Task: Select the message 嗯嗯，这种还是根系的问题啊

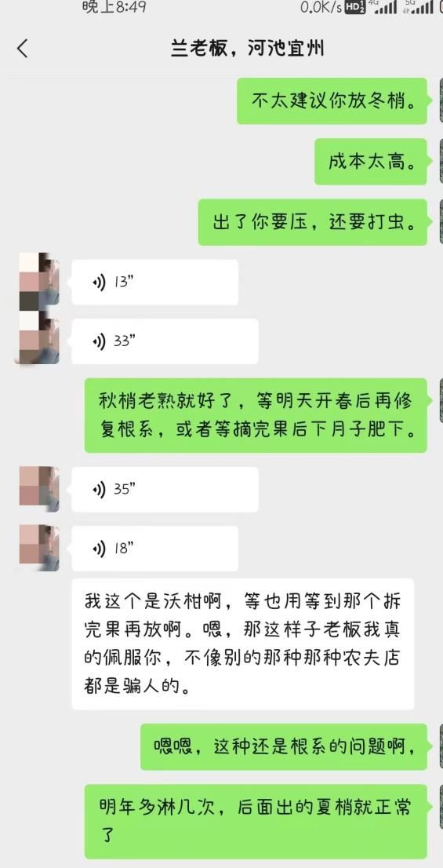Action: 285,747
